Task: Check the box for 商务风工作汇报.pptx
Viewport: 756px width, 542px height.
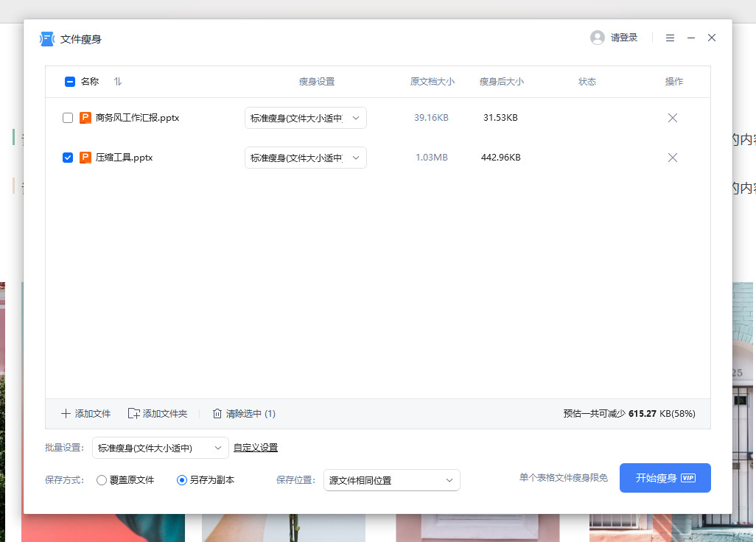Action: point(68,118)
